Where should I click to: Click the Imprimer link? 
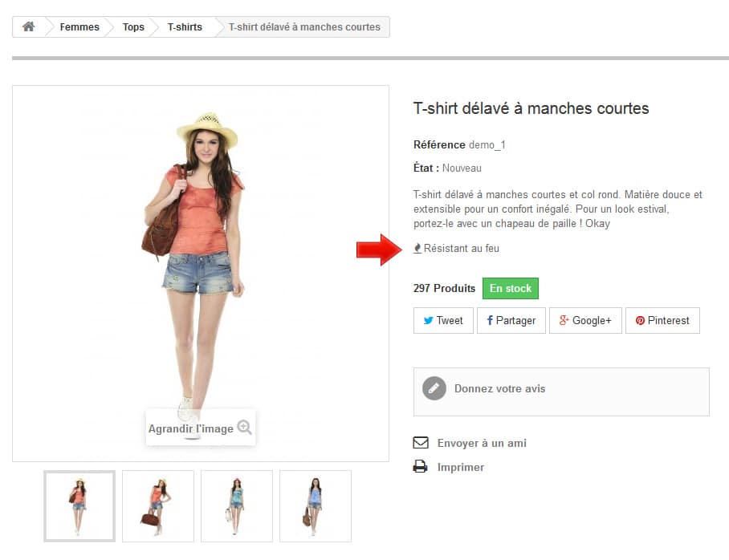(x=460, y=467)
